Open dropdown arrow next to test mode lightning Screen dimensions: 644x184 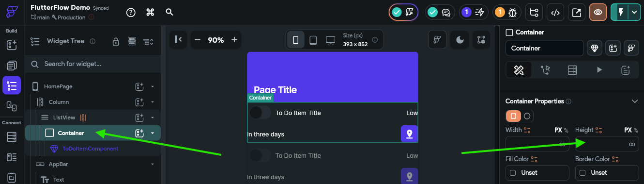[634, 13]
